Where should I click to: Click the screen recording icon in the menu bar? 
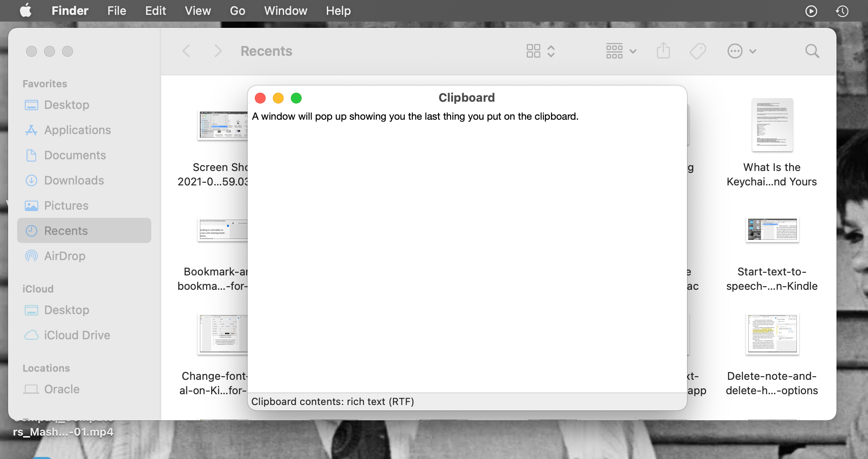click(812, 11)
